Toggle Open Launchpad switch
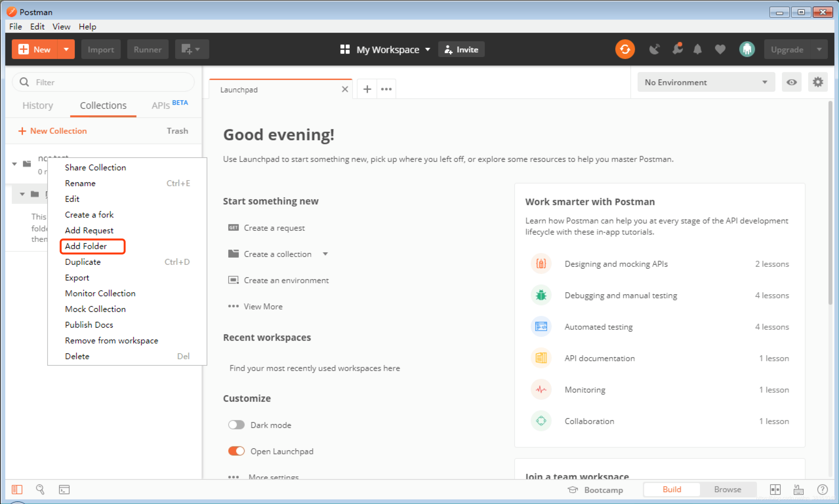This screenshot has height=504, width=839. pyautogui.click(x=237, y=451)
